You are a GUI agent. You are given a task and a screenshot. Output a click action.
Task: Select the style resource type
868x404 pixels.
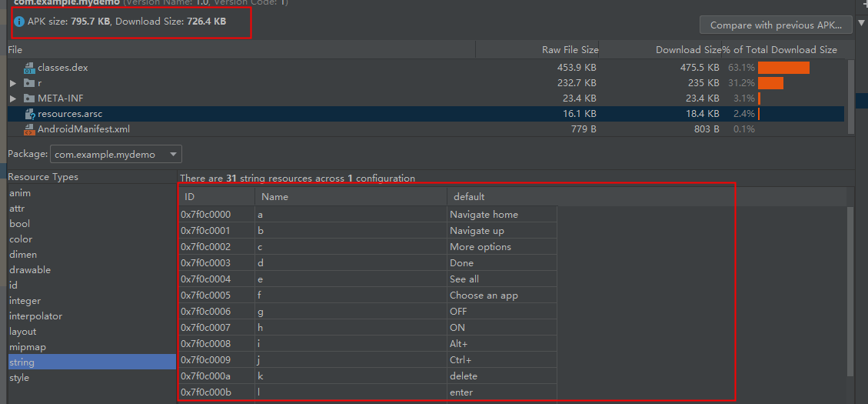[x=19, y=378]
